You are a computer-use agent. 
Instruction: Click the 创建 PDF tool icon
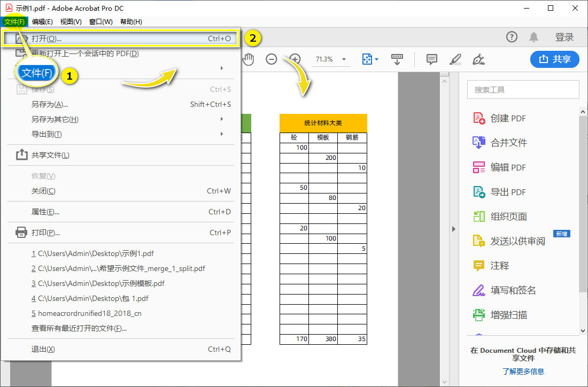point(479,118)
